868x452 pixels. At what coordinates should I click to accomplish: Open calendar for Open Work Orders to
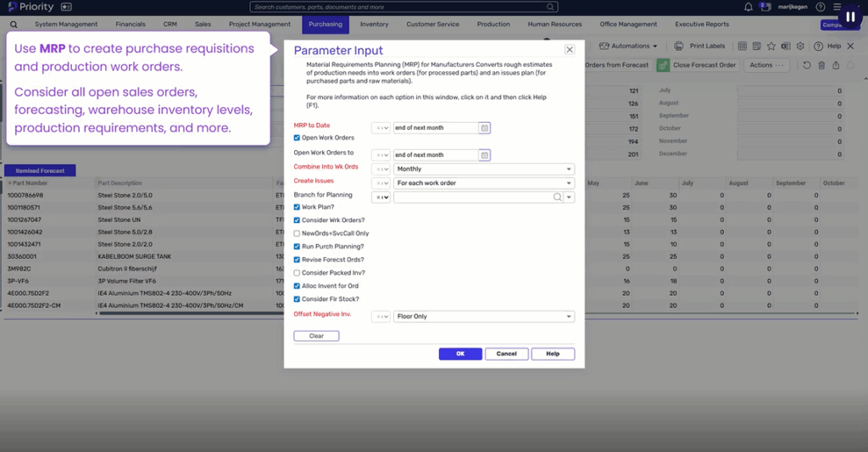coord(484,155)
